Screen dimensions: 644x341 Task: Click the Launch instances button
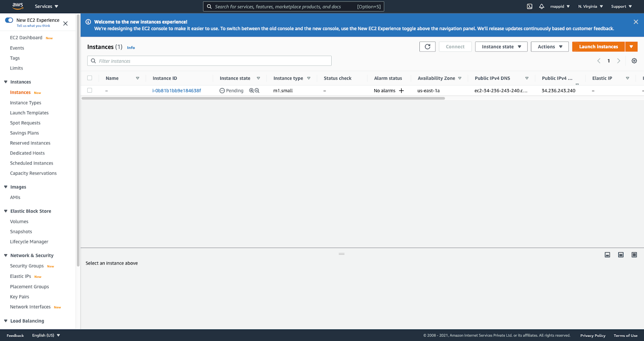click(x=599, y=47)
